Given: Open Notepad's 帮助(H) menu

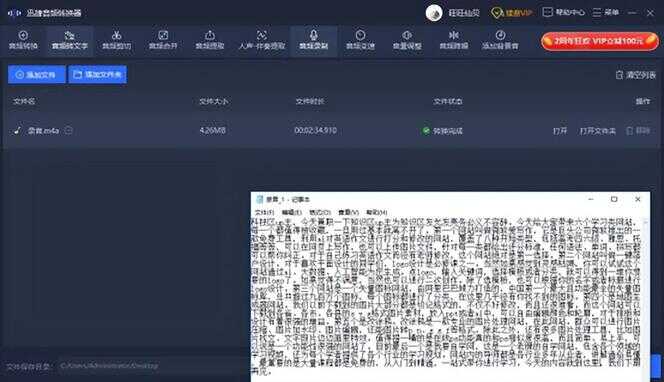Looking at the screenshot, I should (376, 212).
